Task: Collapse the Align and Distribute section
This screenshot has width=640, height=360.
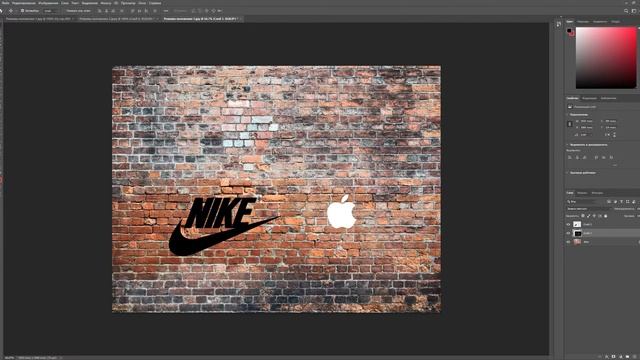Action: pos(567,144)
